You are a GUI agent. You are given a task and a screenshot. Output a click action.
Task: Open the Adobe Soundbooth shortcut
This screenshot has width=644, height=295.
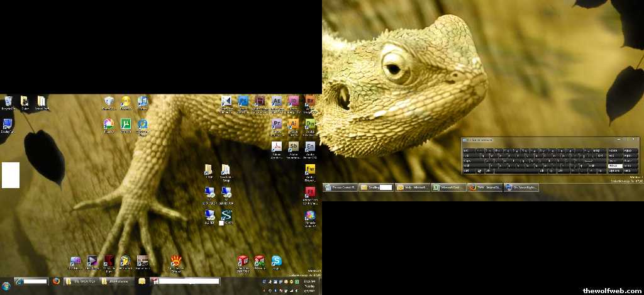tap(293, 147)
